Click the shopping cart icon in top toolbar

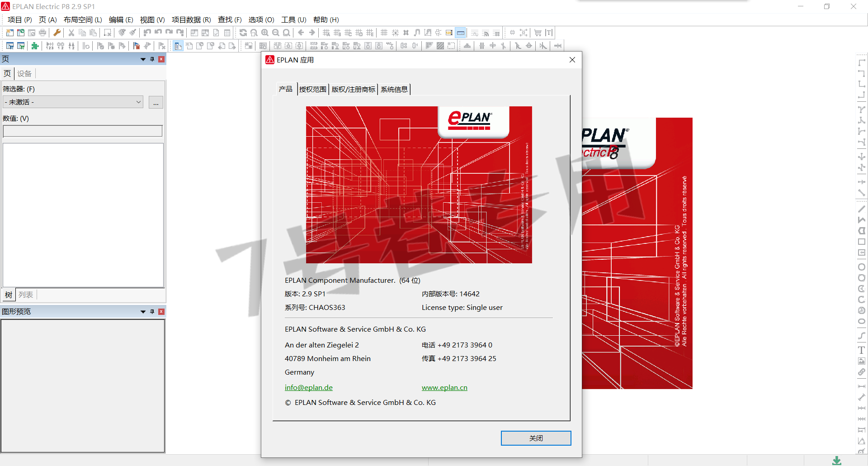(x=538, y=33)
